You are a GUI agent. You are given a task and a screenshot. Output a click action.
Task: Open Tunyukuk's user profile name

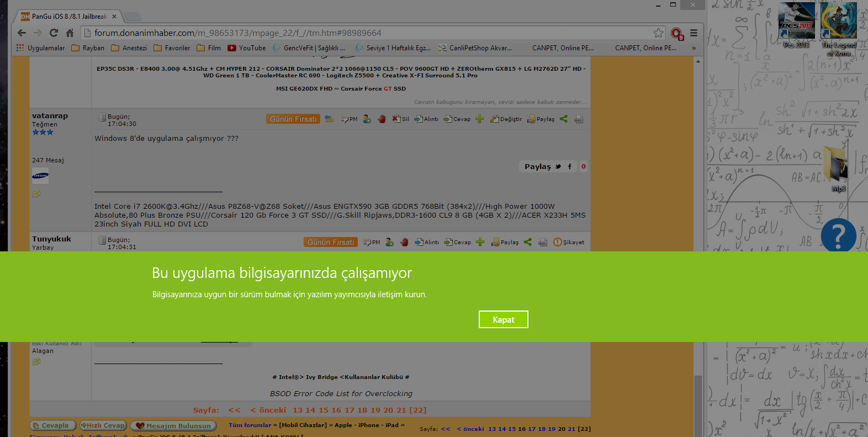51,239
